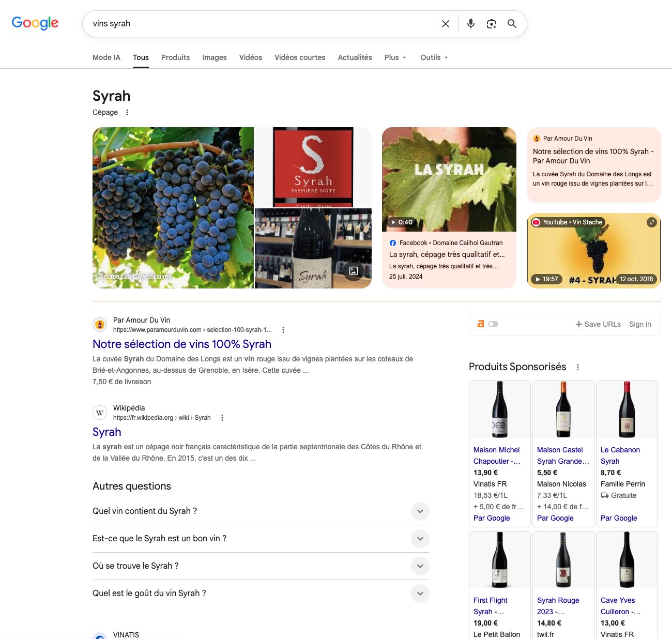Submit search with the magnifying glass icon
Image resolution: width=672 pixels, height=639 pixels.
512,24
